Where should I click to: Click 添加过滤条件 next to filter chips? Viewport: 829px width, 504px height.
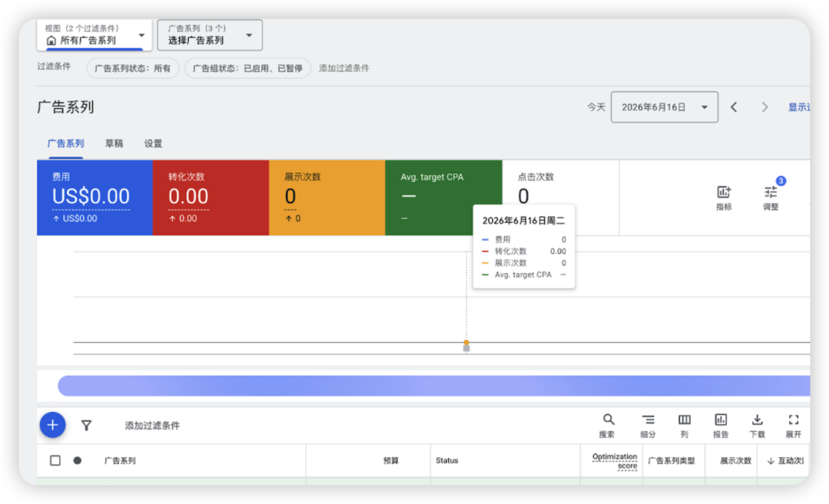coord(344,68)
